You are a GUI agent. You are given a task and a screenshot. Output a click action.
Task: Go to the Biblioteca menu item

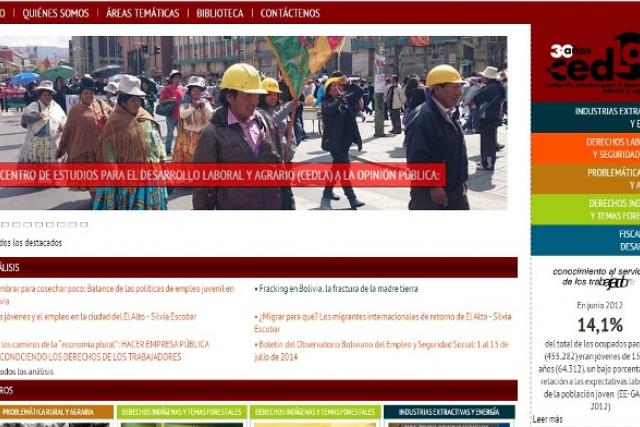click(219, 13)
